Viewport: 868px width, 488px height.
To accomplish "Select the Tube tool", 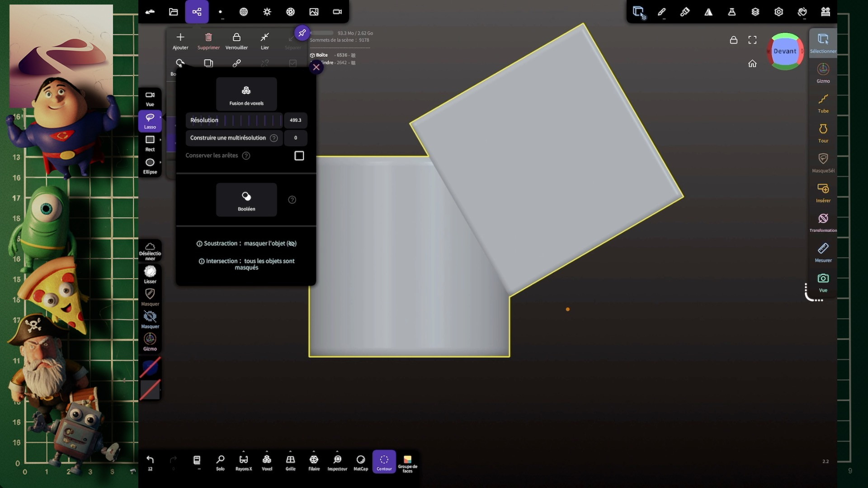I will pyautogui.click(x=823, y=103).
